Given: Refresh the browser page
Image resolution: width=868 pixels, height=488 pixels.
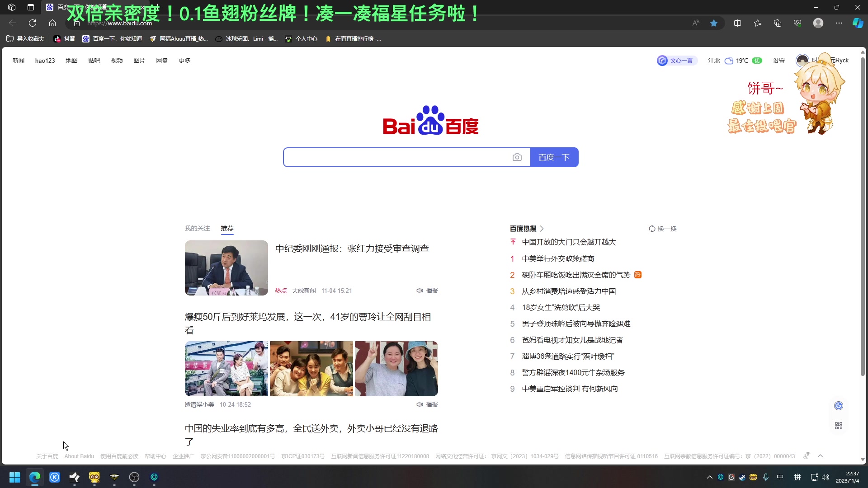Looking at the screenshot, I should click(x=33, y=23).
